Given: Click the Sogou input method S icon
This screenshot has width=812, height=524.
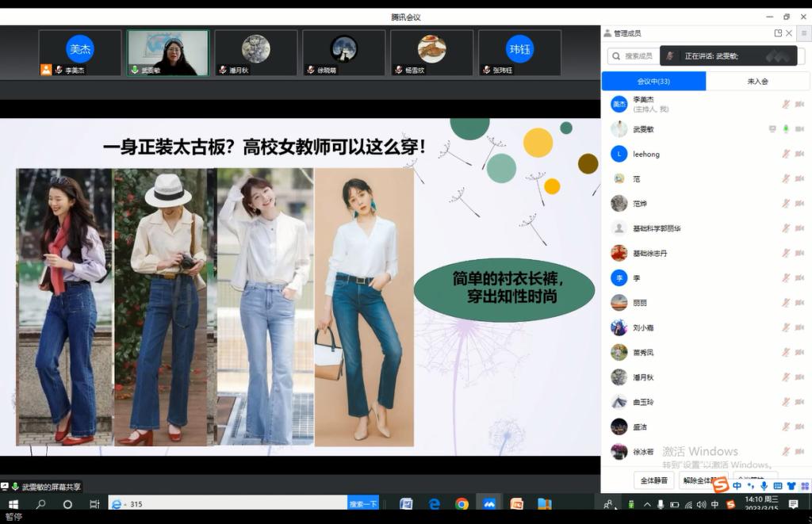Looking at the screenshot, I should pos(720,485).
